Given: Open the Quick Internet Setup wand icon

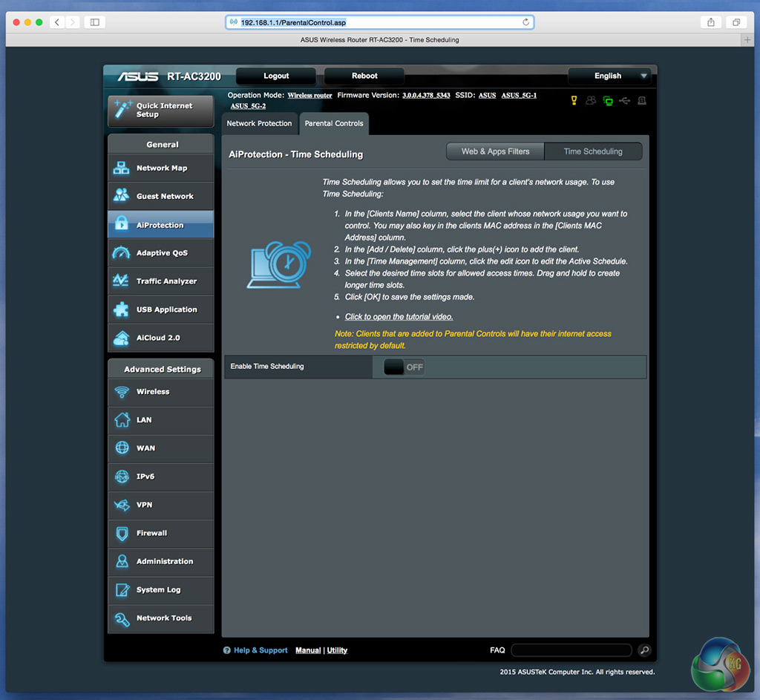Looking at the screenshot, I should [x=122, y=110].
